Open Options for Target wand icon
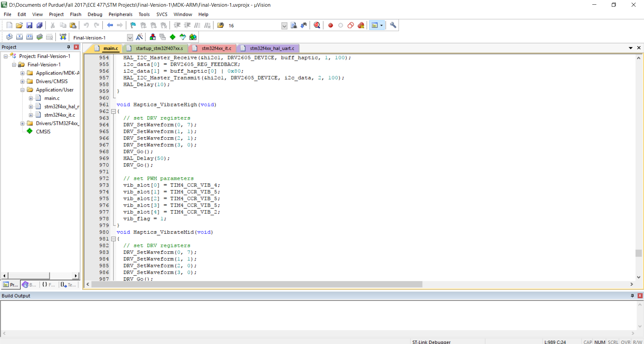The width and height of the screenshot is (644, 344). [x=140, y=37]
